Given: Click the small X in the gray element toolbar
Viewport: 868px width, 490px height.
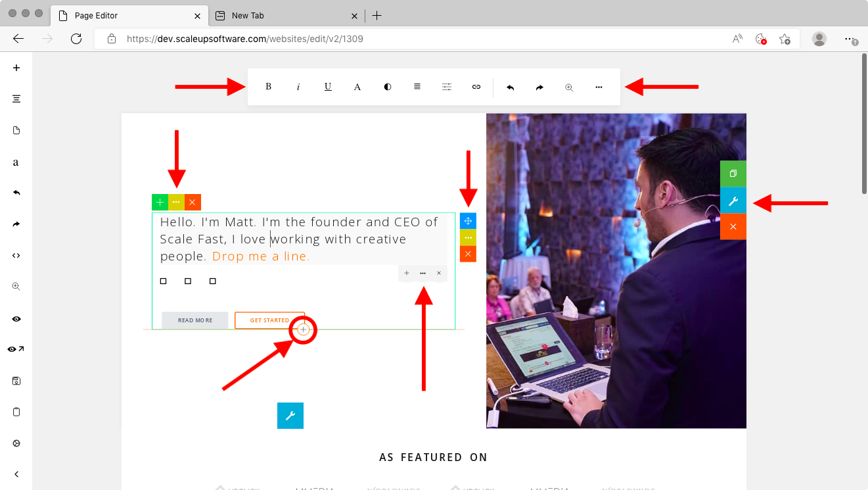Looking at the screenshot, I should click(439, 273).
